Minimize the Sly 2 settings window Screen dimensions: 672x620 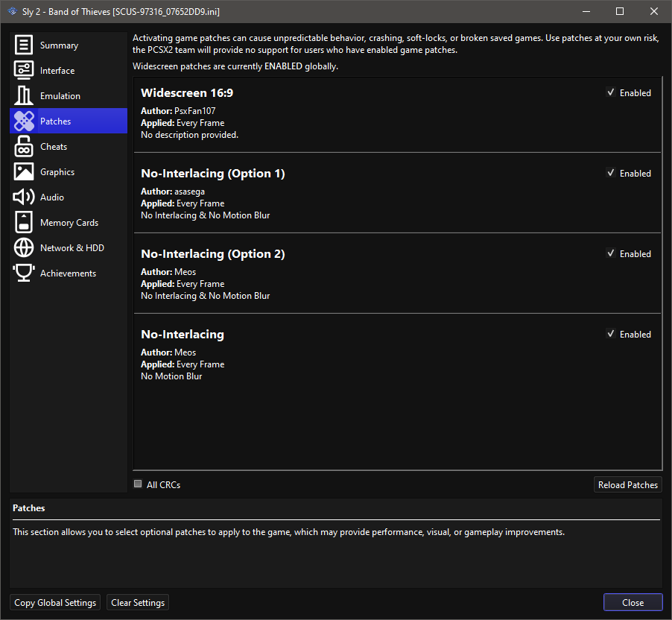point(586,12)
